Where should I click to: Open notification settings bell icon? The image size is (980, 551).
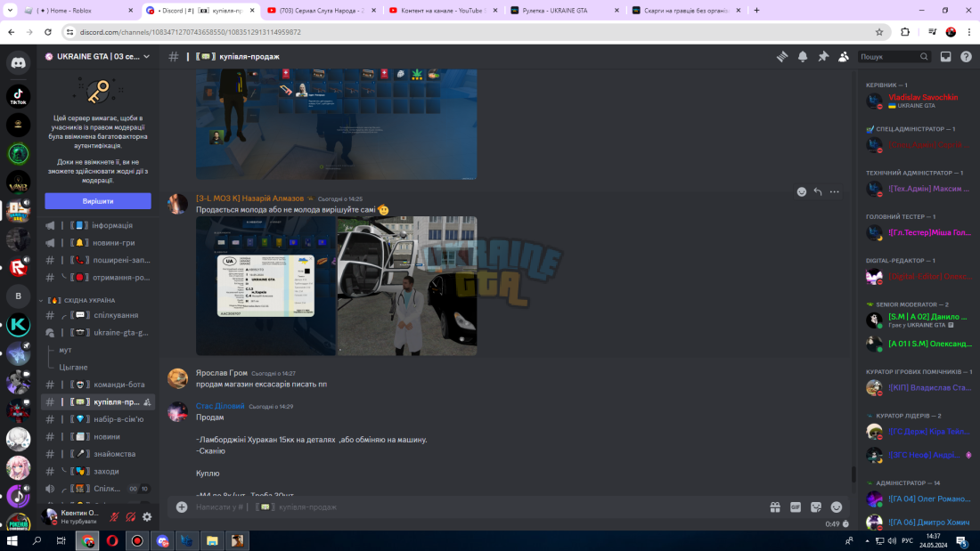803,57
